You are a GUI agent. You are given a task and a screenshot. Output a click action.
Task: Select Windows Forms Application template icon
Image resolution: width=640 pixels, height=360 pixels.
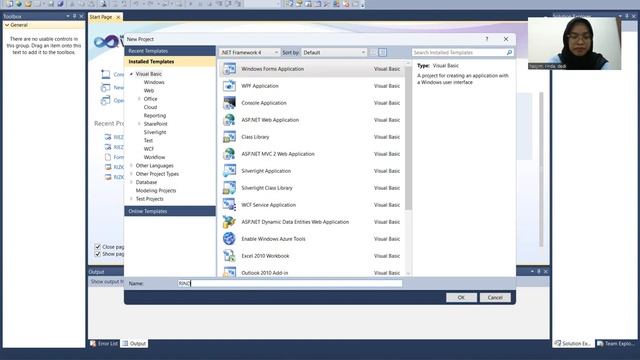[229, 69]
